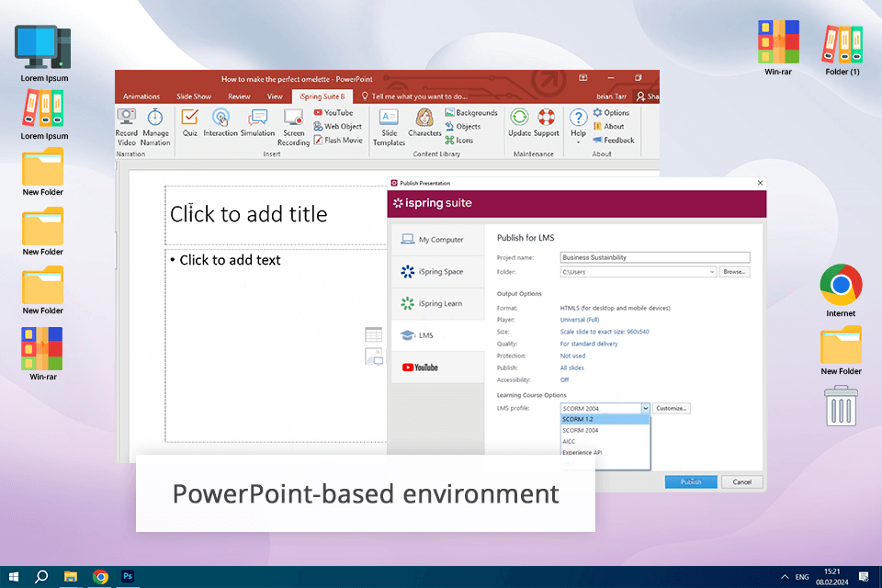This screenshot has width=882, height=588.
Task: Click the Tell me what you want to do box
Action: pyautogui.click(x=414, y=96)
